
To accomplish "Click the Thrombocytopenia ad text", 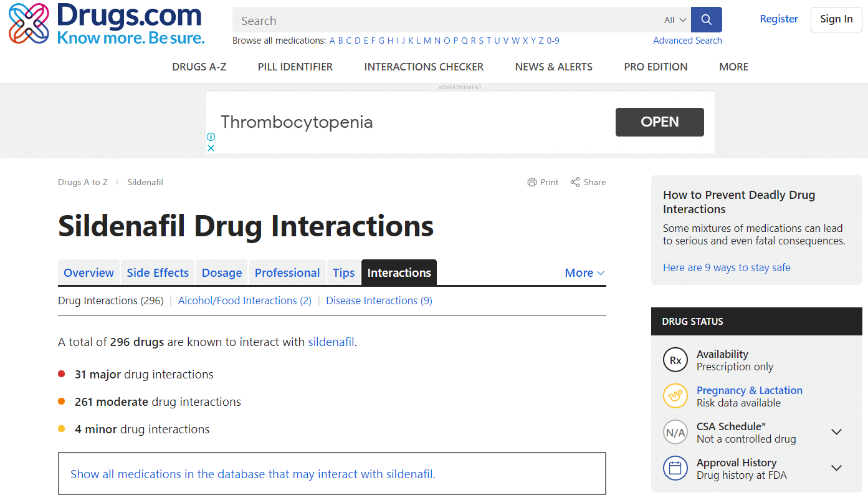I will pos(297,122).
